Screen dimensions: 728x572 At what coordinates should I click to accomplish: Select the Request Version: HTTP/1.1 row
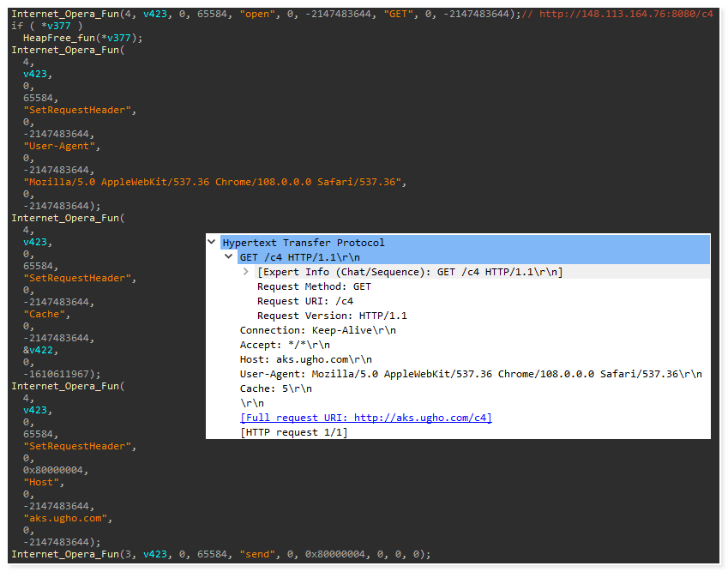(x=332, y=316)
